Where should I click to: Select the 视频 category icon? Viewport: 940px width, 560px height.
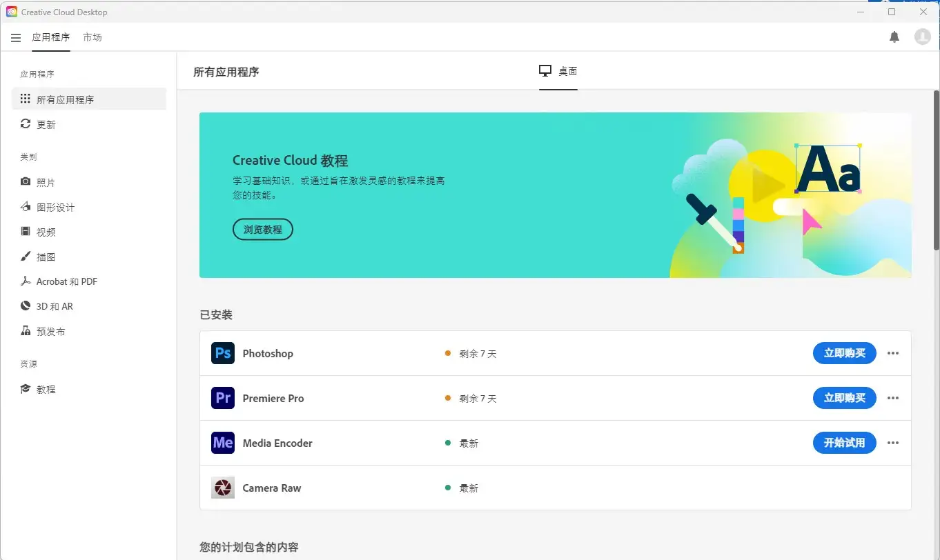pyautogui.click(x=26, y=231)
